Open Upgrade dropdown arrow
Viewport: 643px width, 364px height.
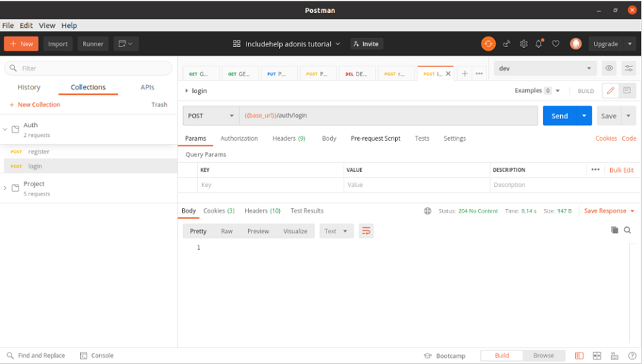pyautogui.click(x=630, y=44)
